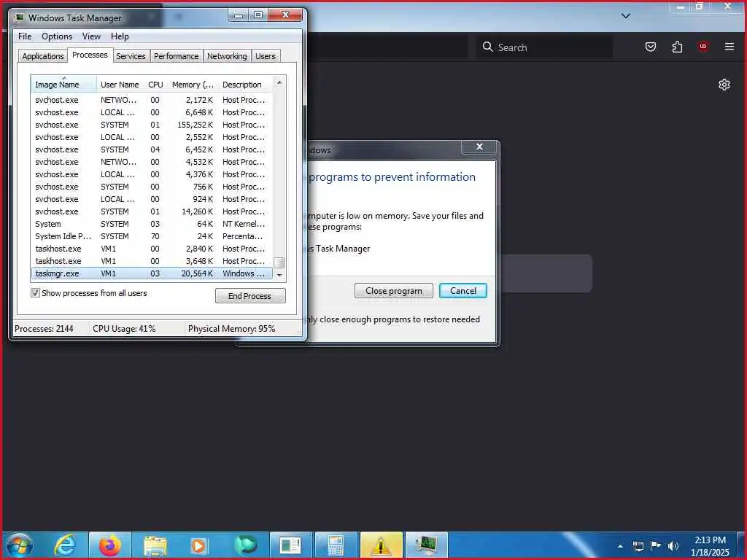
Task: Open Windows Start menu orb
Action: point(19,545)
